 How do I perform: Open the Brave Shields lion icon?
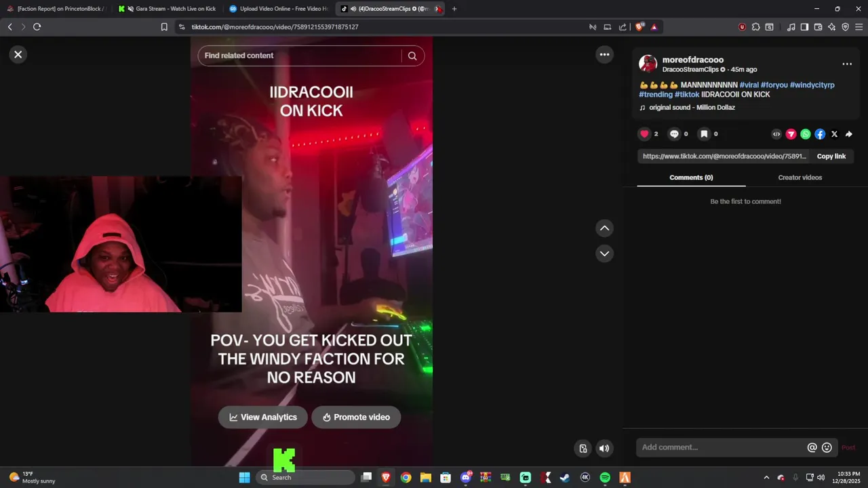639,27
